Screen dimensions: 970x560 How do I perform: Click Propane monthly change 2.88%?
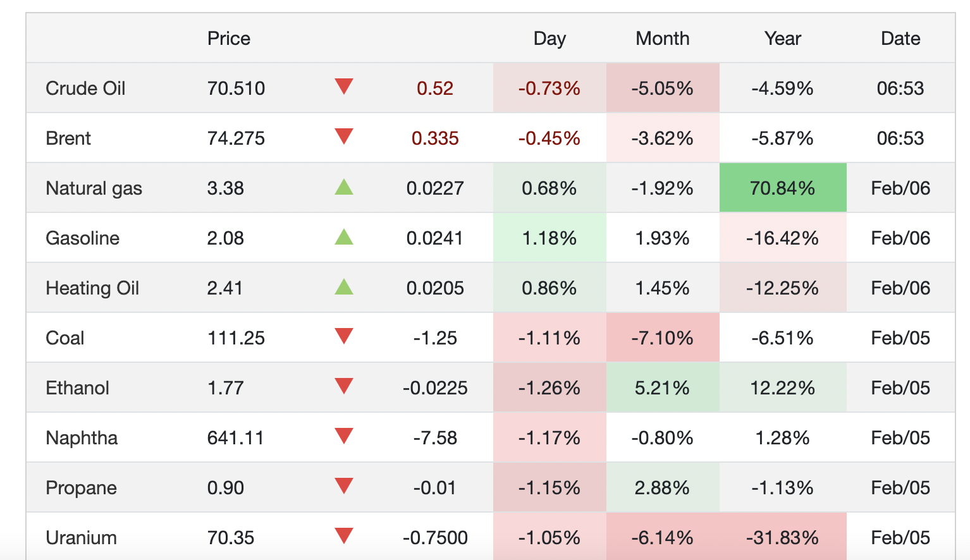click(663, 487)
